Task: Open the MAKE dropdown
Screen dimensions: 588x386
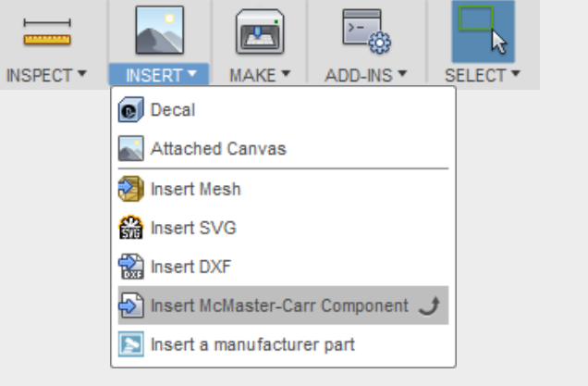Action: click(260, 75)
